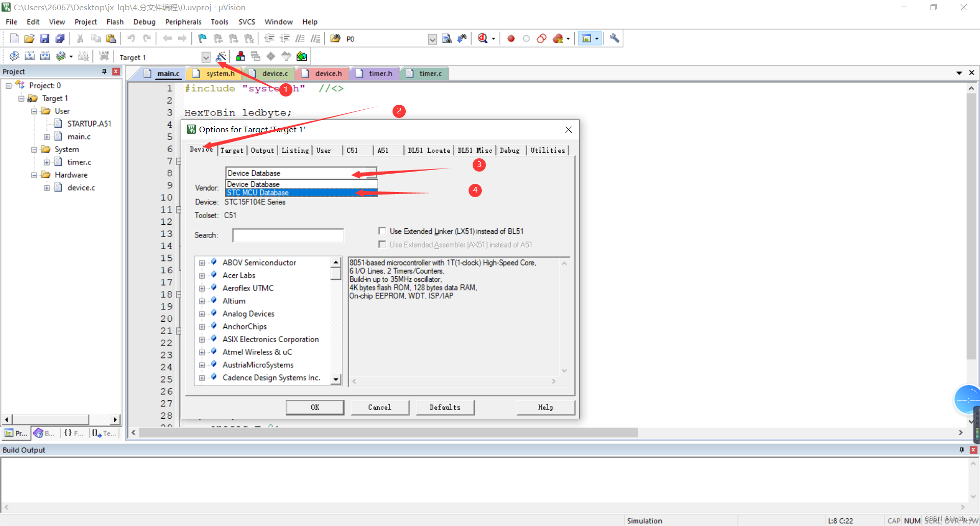This screenshot has height=526, width=980.
Task: Click the vendor list scroll down arrow
Action: pyautogui.click(x=336, y=379)
